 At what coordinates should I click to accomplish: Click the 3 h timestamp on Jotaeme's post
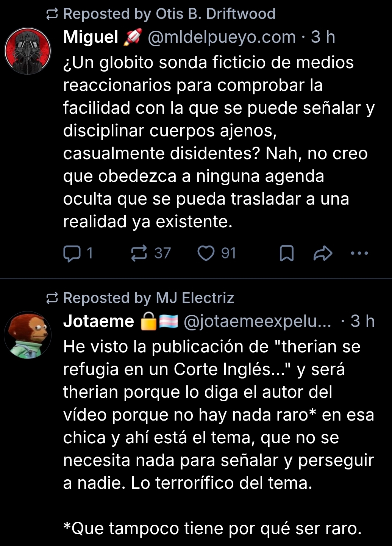[x=362, y=321]
